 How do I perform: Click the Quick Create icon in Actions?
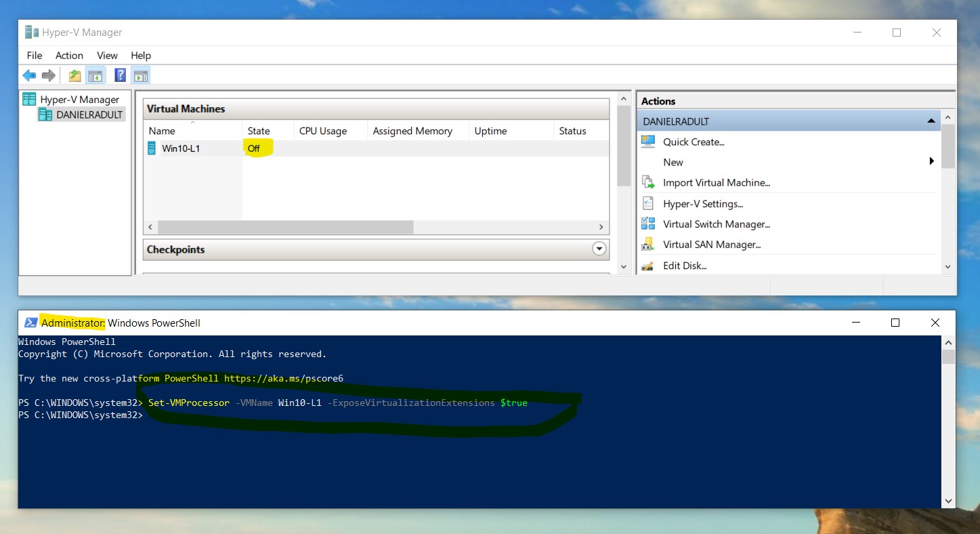[648, 142]
